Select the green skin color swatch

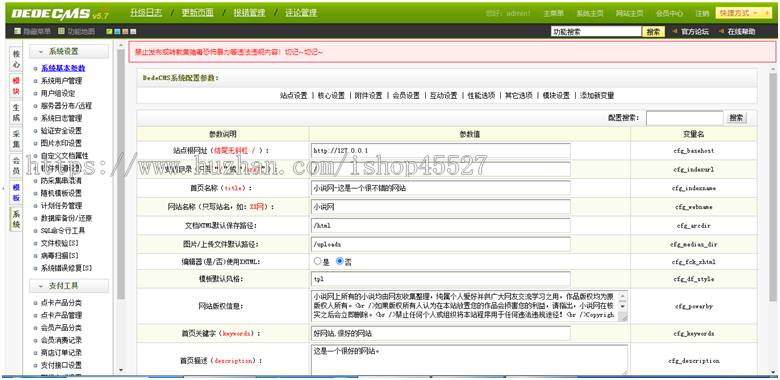coord(109,32)
